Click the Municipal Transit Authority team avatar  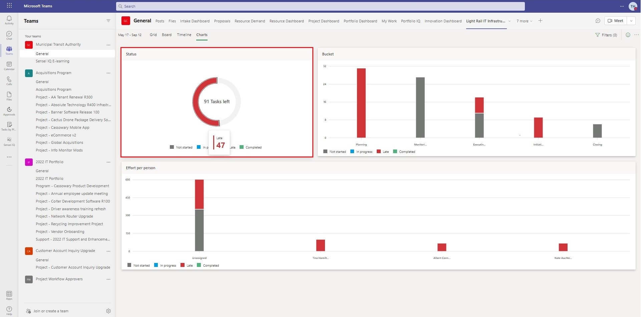click(x=29, y=45)
